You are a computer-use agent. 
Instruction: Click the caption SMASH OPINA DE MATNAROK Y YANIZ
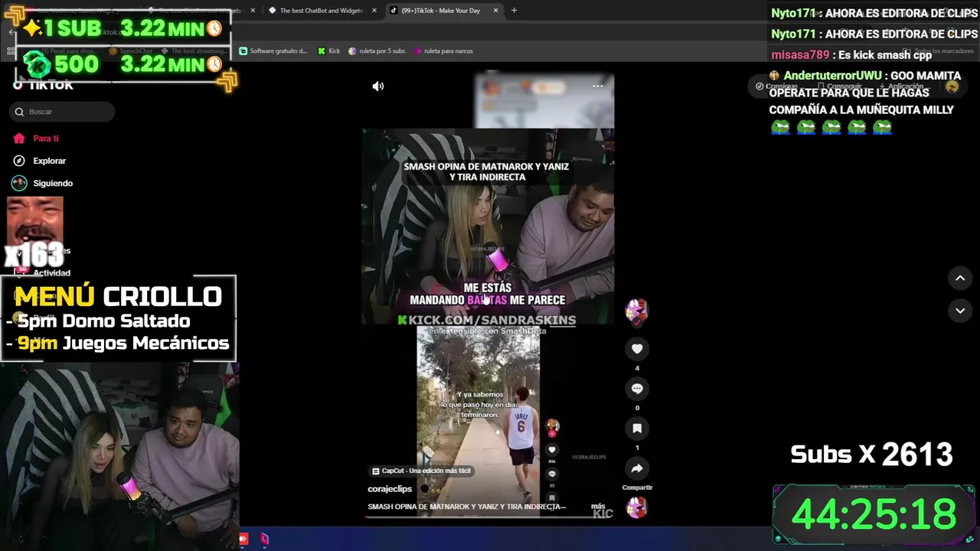pos(466,507)
